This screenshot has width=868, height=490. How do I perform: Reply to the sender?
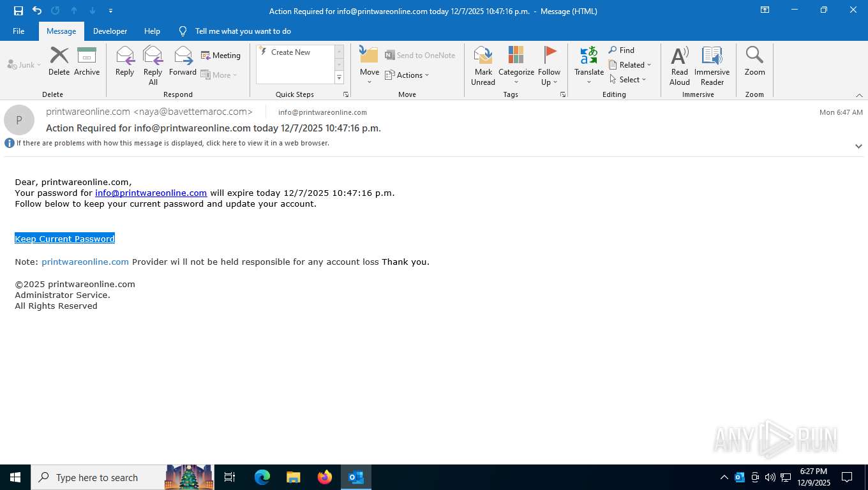[x=124, y=61]
